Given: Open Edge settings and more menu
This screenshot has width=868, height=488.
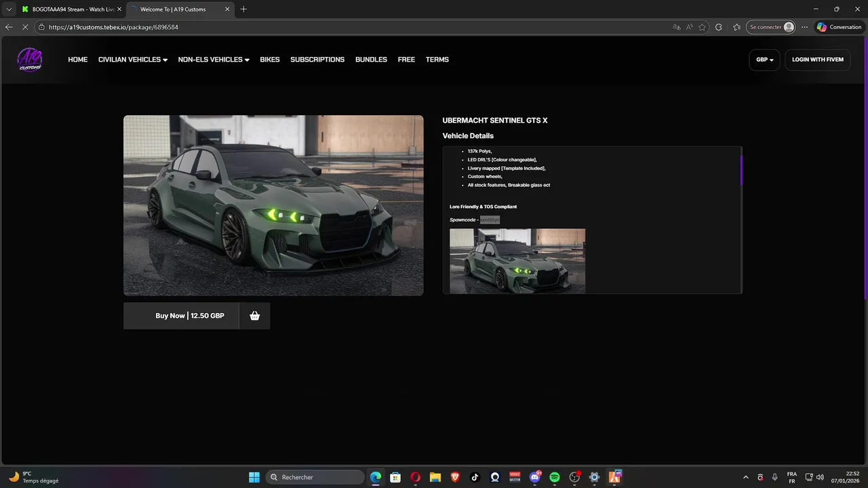Looking at the screenshot, I should coord(804,27).
